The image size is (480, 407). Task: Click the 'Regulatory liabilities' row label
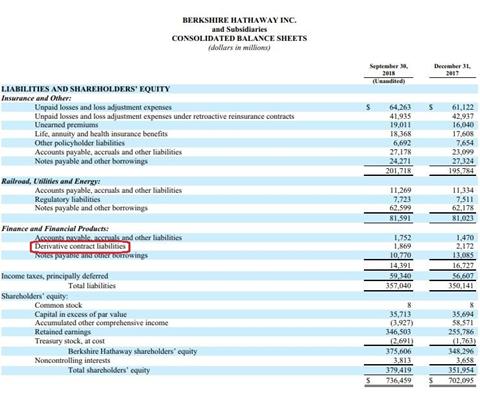coord(67,199)
